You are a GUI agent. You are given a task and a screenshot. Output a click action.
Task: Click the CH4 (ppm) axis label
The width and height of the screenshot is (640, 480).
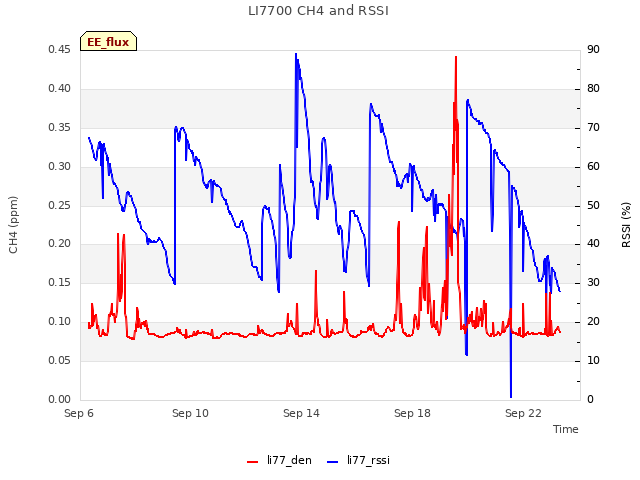coord(13,225)
